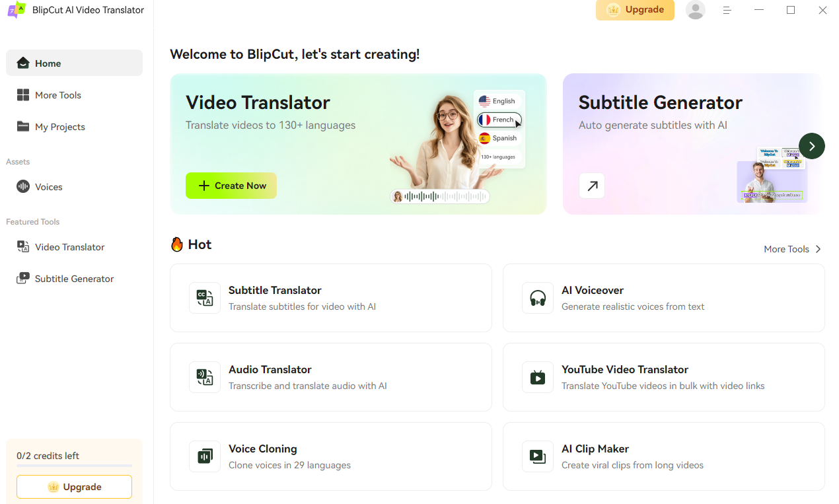The image size is (839, 504).
Task: Click the Video Translator banner title
Action: [258, 102]
